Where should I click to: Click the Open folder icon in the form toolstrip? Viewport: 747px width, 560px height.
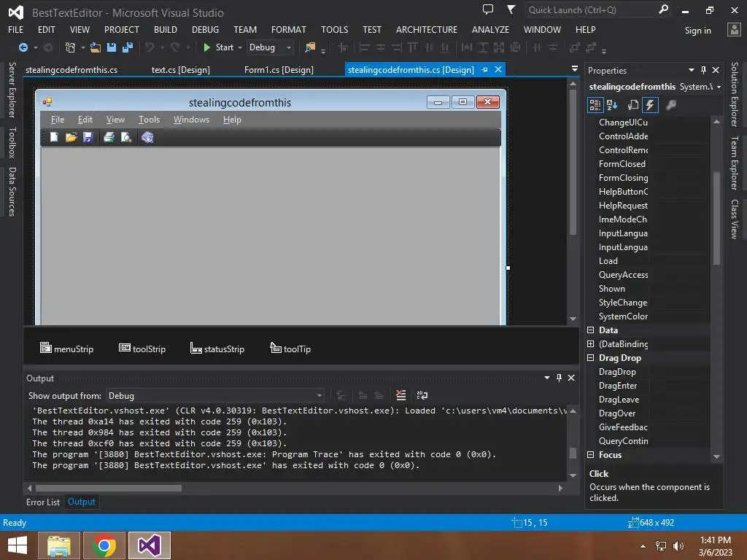click(71, 138)
